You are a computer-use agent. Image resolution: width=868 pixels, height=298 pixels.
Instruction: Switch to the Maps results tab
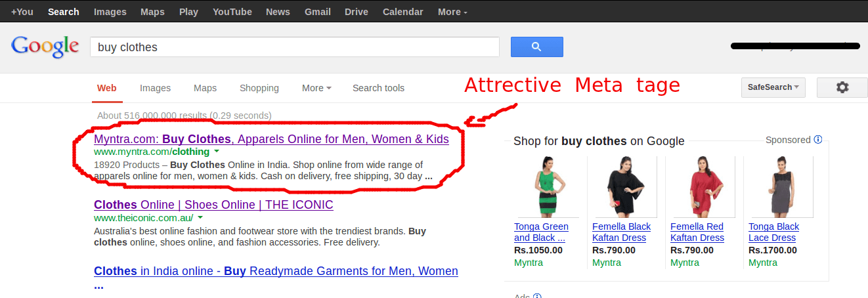[x=205, y=88]
